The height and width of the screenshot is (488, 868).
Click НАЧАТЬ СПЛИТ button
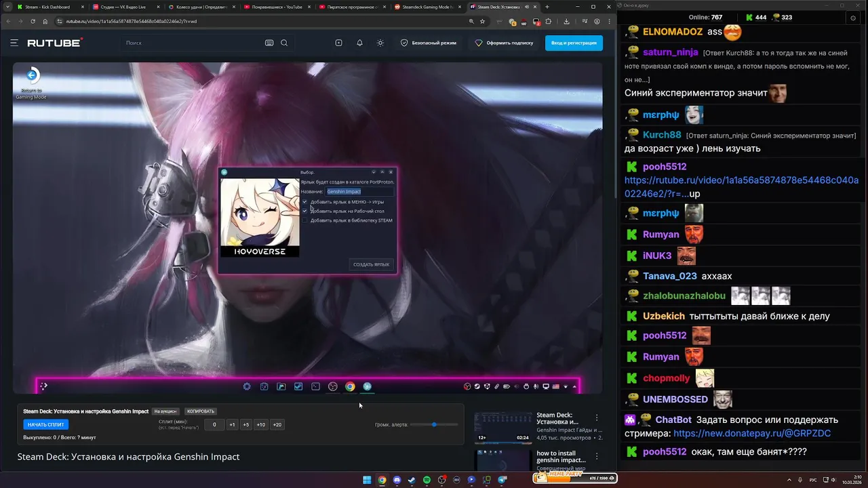pos(46,424)
